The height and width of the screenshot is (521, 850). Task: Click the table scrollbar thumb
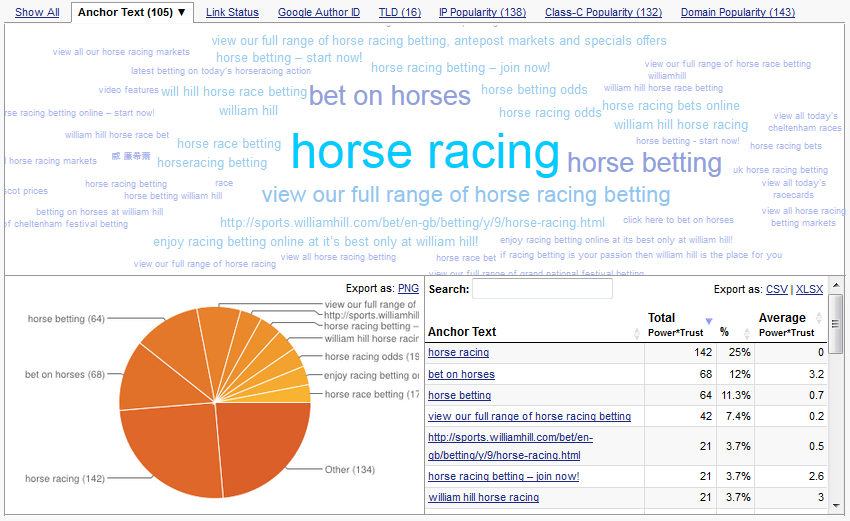click(836, 324)
